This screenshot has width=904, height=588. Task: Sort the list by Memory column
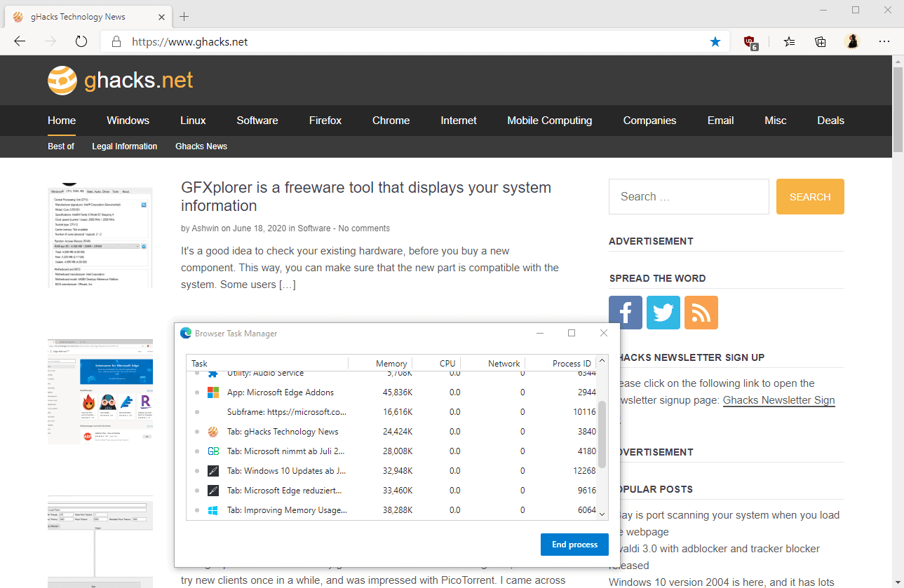(381, 363)
